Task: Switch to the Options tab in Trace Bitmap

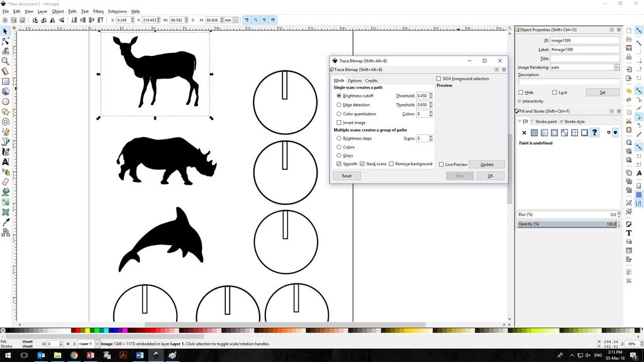Action: pos(355,80)
